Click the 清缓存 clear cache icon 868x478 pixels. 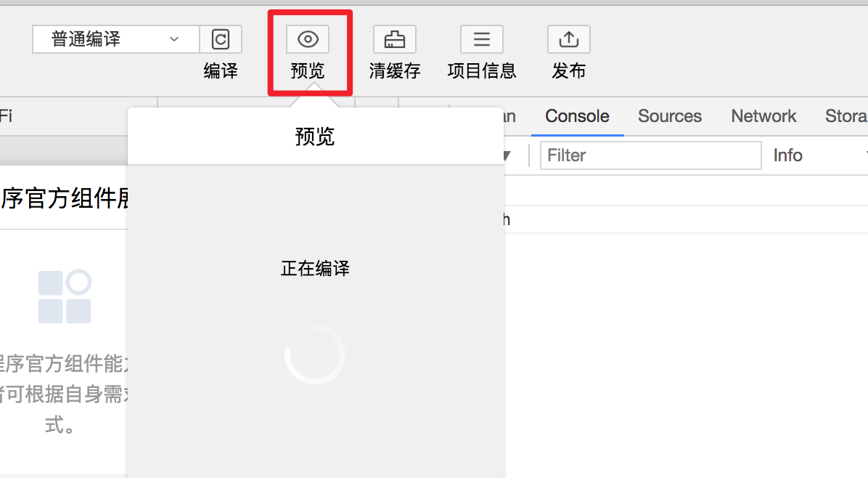394,39
